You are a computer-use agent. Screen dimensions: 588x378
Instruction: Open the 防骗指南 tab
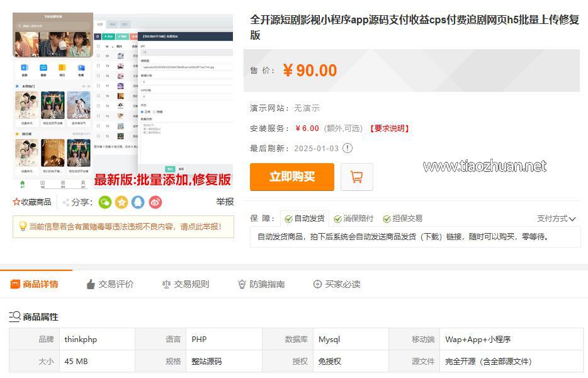click(x=261, y=284)
